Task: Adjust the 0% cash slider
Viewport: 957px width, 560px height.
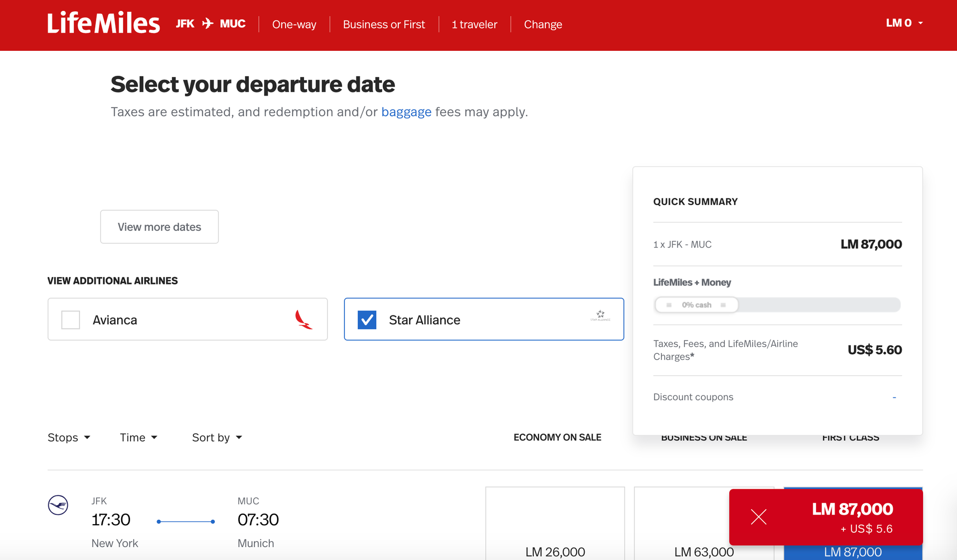Action: (697, 304)
